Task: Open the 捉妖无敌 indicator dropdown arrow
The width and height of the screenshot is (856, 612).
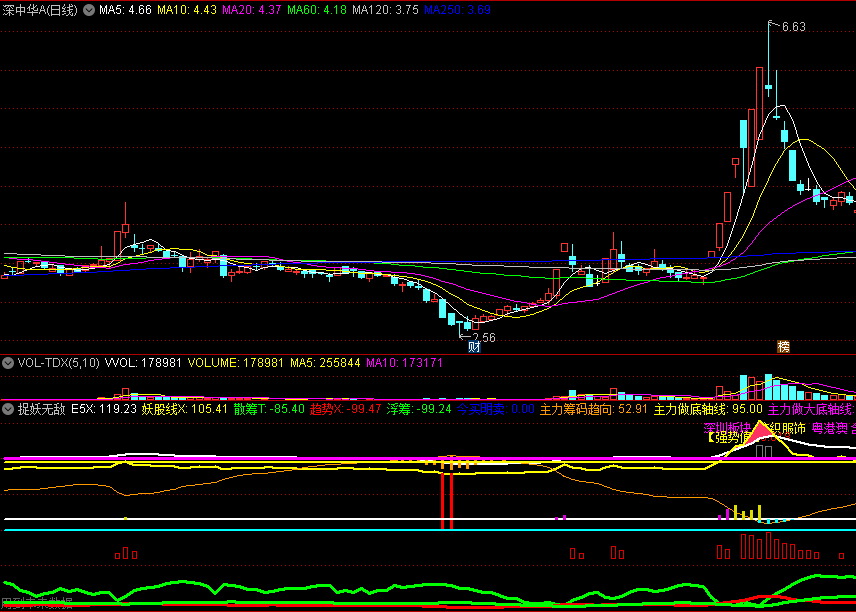Action: click(8, 409)
